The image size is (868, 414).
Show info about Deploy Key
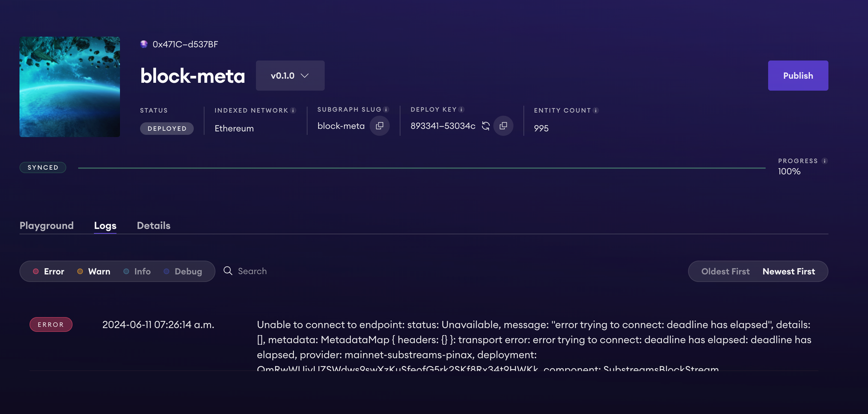461,110
